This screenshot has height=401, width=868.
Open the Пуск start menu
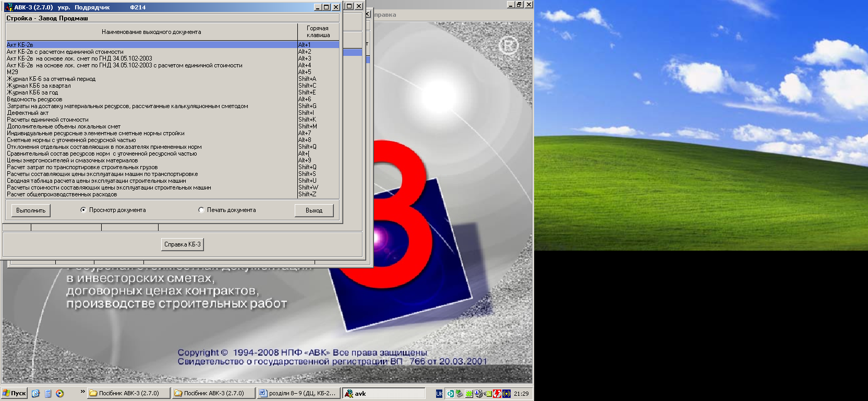click(14, 393)
